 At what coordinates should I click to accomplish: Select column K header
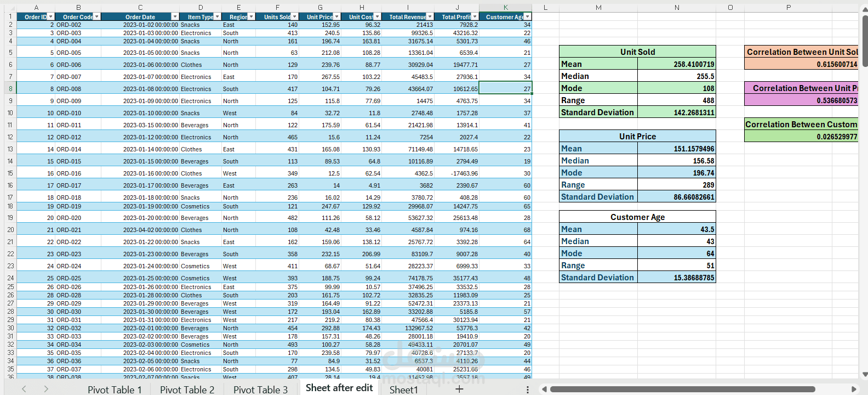505,8
